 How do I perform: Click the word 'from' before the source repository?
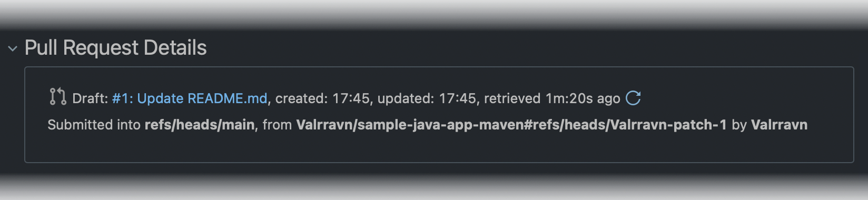pyautogui.click(x=277, y=125)
